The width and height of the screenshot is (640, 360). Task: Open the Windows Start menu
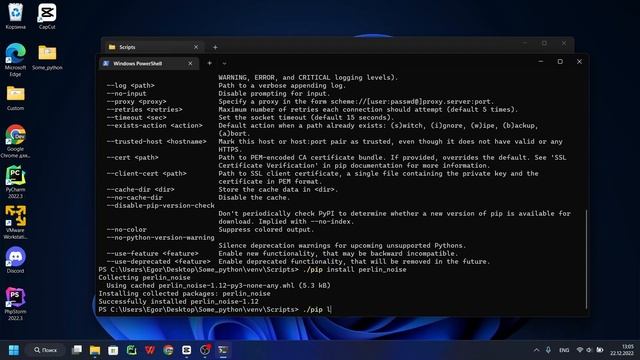coord(14,350)
